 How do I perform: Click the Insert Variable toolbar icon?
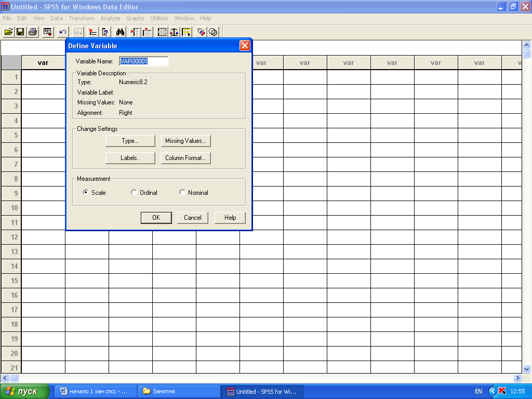[x=147, y=32]
